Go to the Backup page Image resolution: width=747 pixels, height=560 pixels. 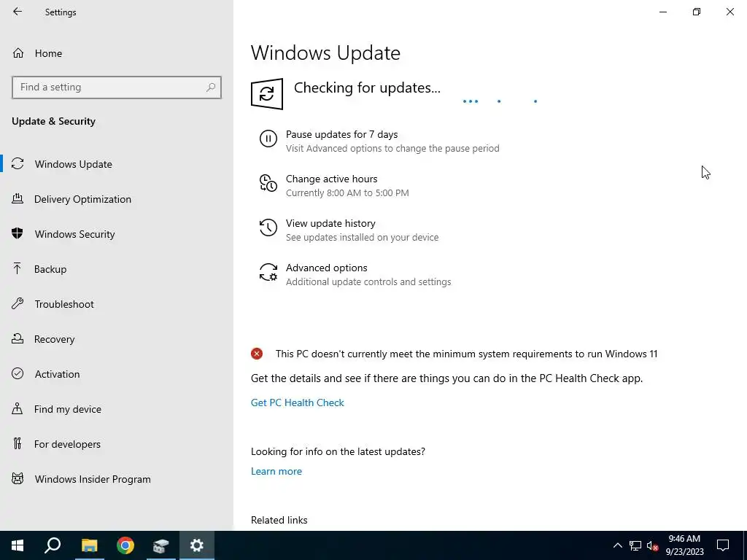(x=50, y=269)
